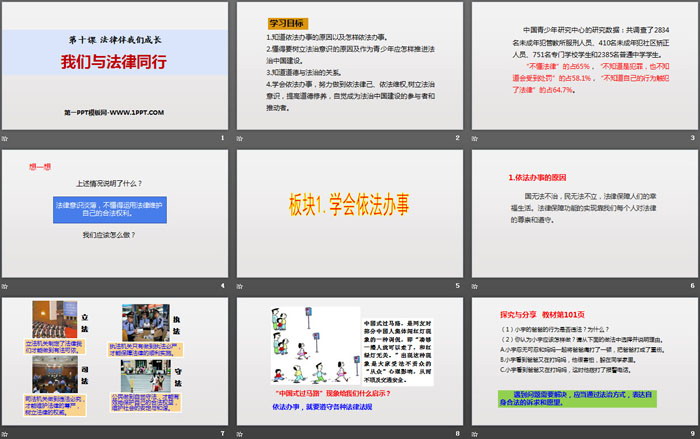The width and height of the screenshot is (700, 439).
Task: Click the animation star icon under slide 1
Action: [x=6, y=138]
